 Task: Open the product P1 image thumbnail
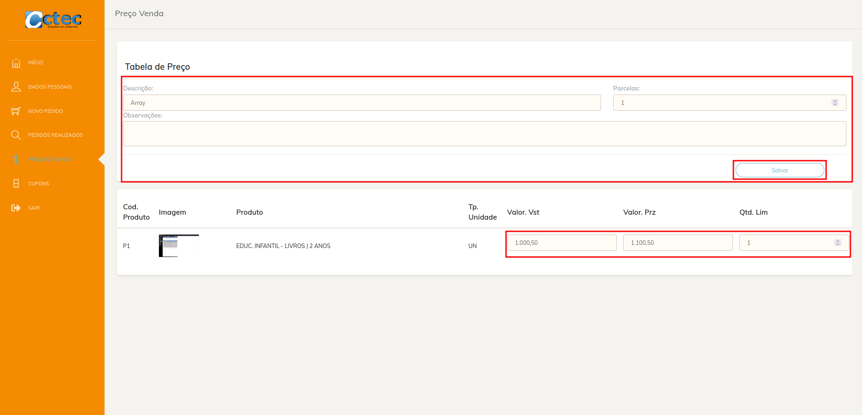pyautogui.click(x=179, y=246)
